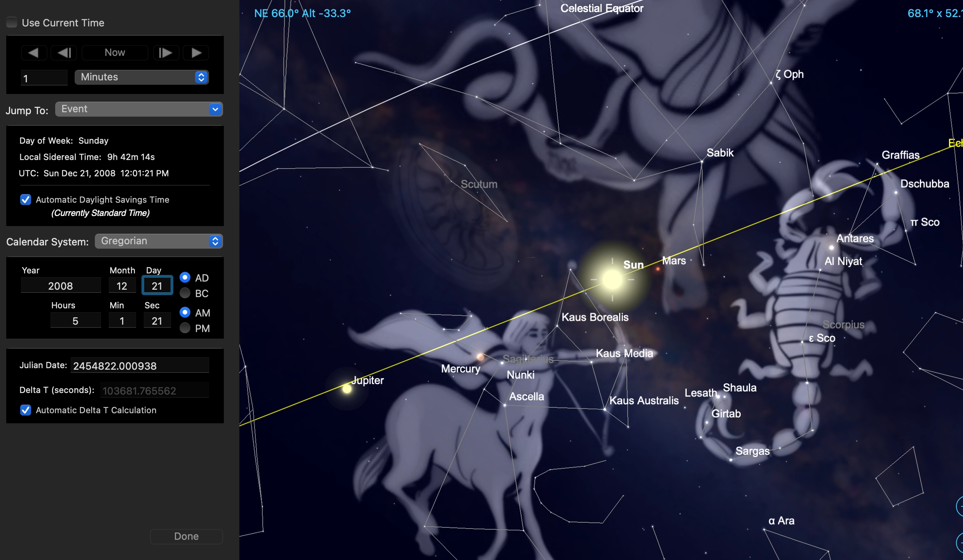Enable Use Current Time checkbox

(12, 23)
